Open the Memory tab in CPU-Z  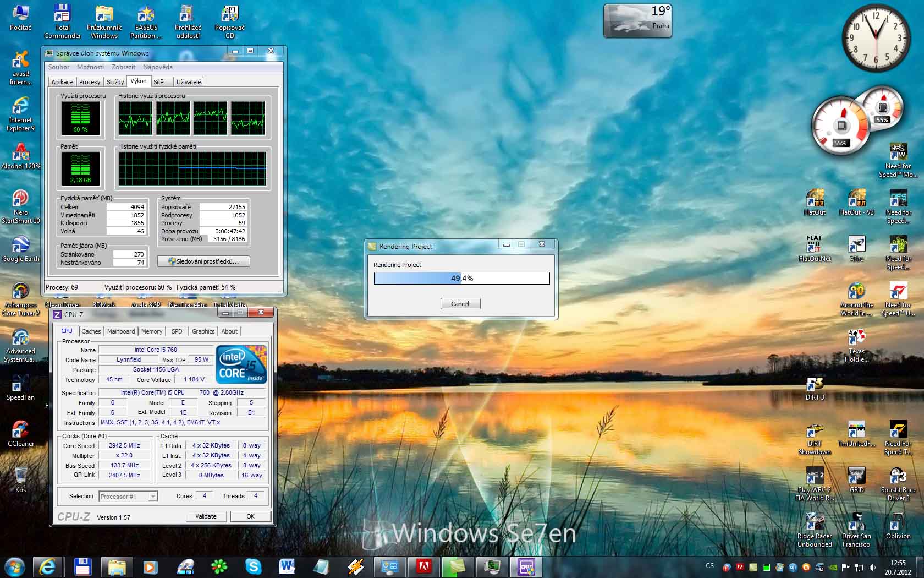[x=152, y=331]
